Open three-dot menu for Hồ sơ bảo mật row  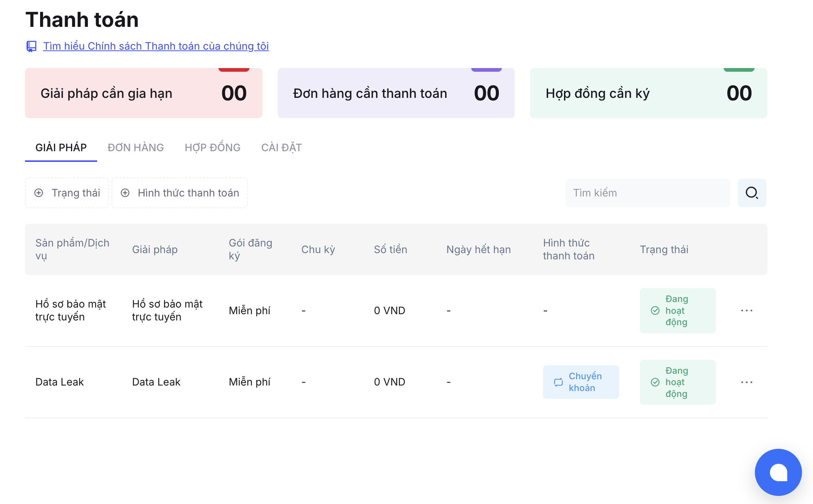click(746, 310)
